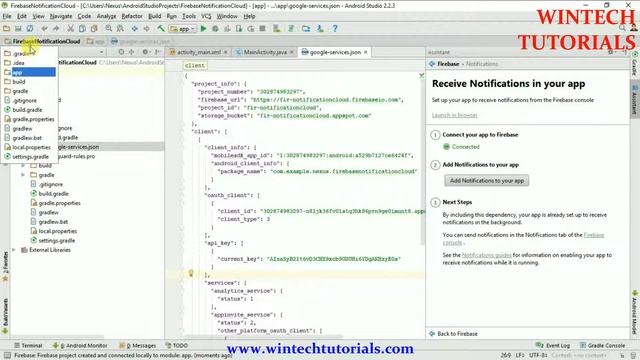The width and height of the screenshot is (640, 360).
Task: Click the Paste icon in the toolbar
Action: [94, 29]
